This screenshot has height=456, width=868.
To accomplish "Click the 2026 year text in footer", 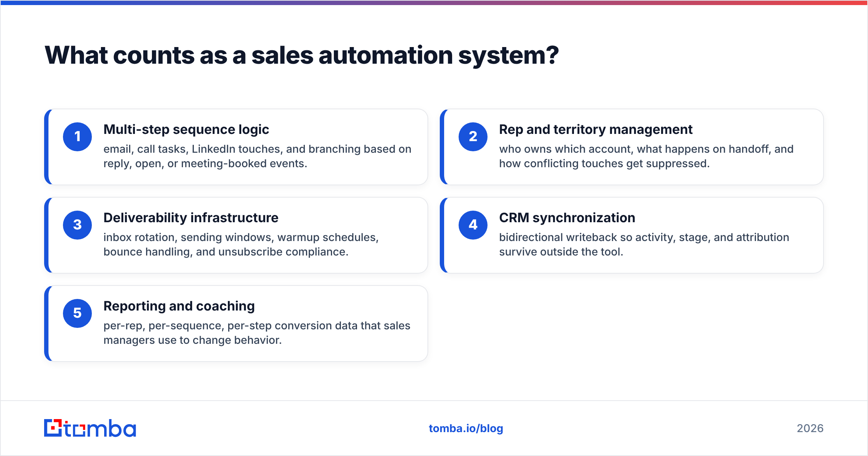I will pos(810,428).
